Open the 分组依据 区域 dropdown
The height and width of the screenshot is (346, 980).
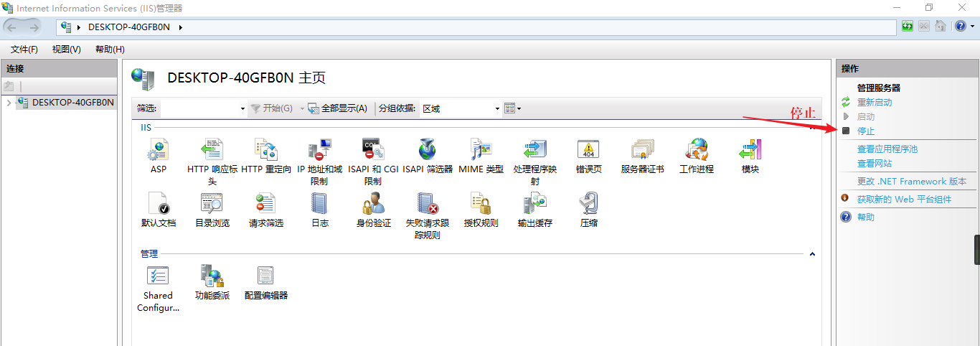pyautogui.click(x=497, y=109)
